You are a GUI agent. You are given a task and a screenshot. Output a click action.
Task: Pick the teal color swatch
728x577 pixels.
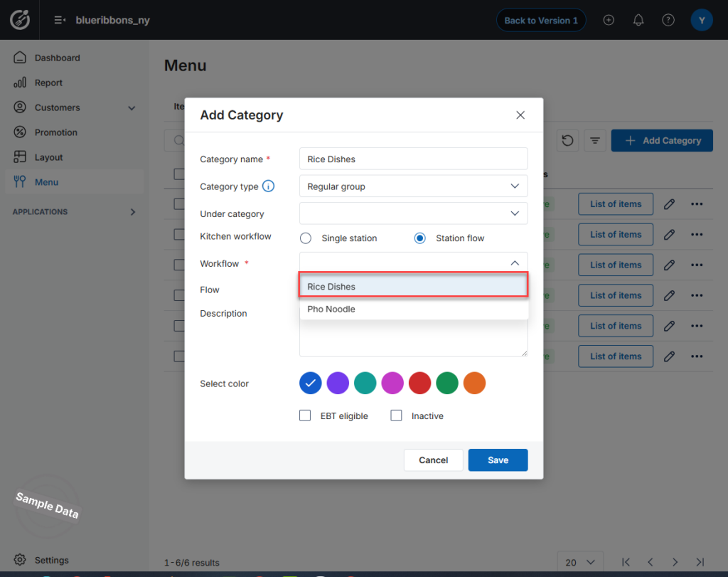point(365,383)
